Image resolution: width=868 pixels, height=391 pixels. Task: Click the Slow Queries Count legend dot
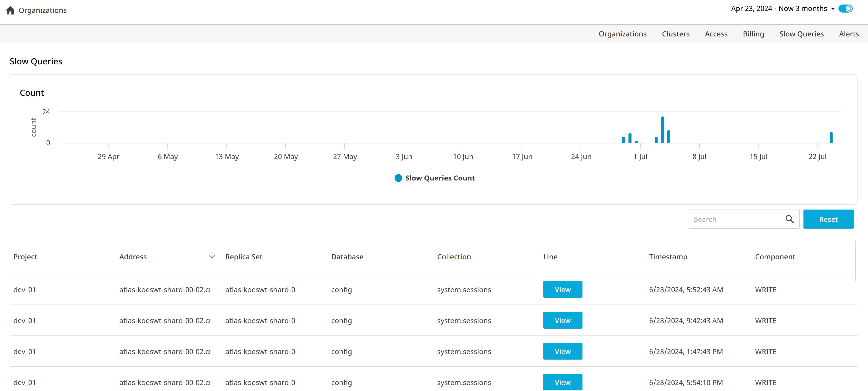coord(398,178)
